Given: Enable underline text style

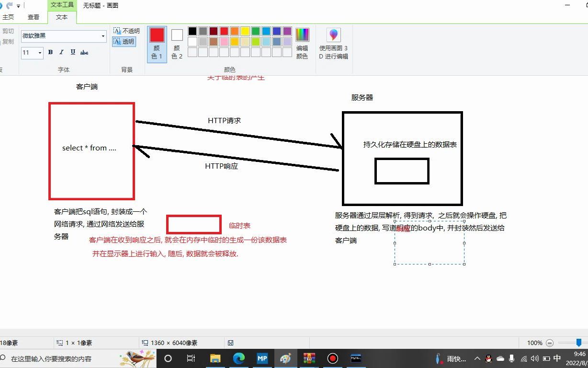Looking at the screenshot, I should click(72, 53).
